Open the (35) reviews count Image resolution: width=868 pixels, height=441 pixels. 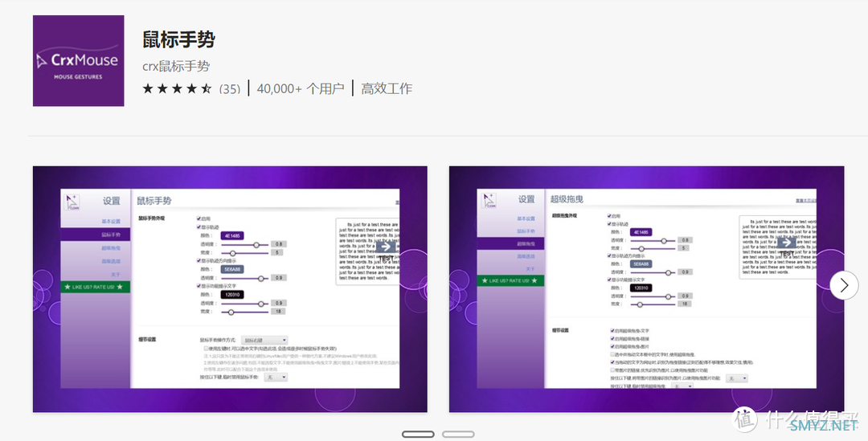[x=230, y=89]
